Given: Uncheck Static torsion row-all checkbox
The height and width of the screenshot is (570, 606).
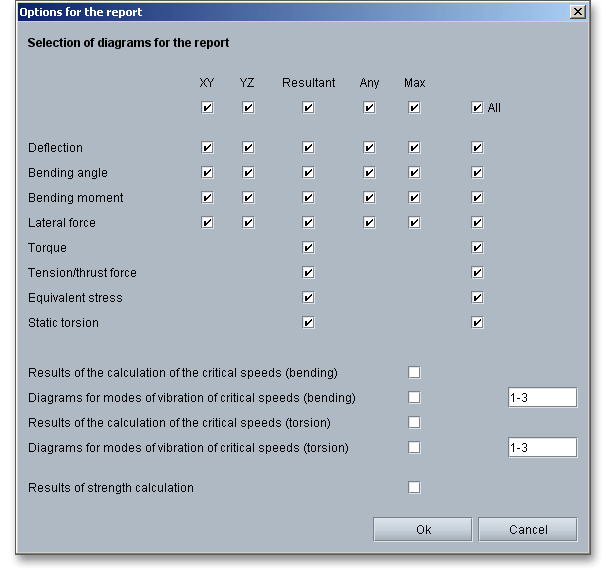Looking at the screenshot, I should pos(477,323).
